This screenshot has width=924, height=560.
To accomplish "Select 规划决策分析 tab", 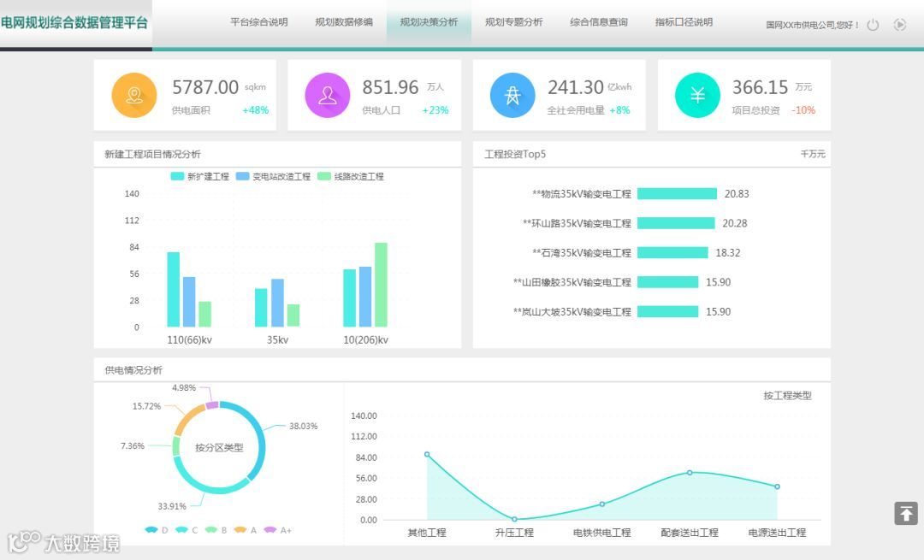I will pos(429,22).
